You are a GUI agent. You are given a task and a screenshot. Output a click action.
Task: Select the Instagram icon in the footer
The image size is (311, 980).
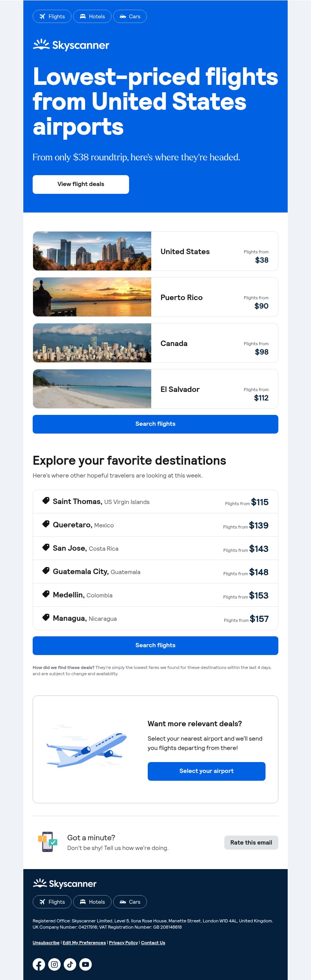coord(54,964)
